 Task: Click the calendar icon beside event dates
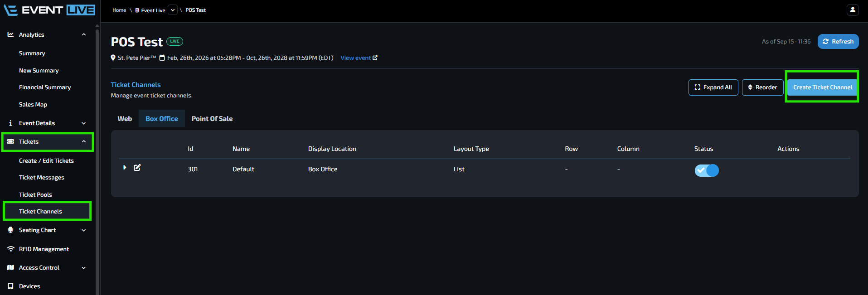click(x=162, y=58)
